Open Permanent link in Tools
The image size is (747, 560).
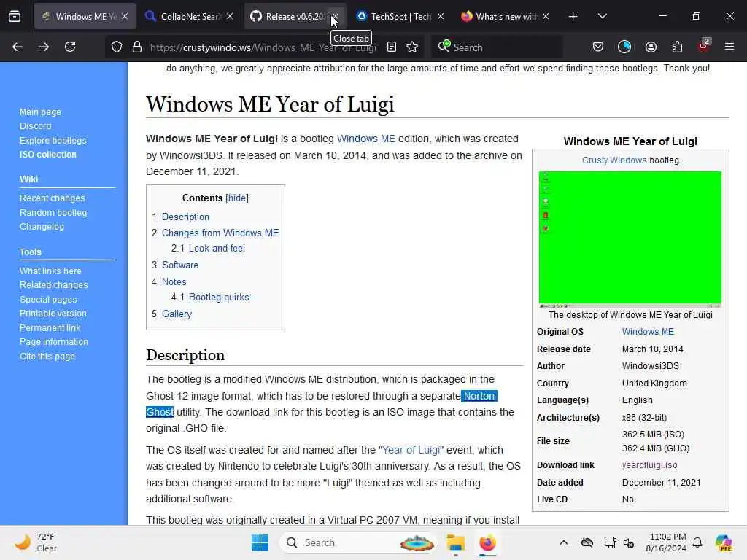tap(50, 327)
